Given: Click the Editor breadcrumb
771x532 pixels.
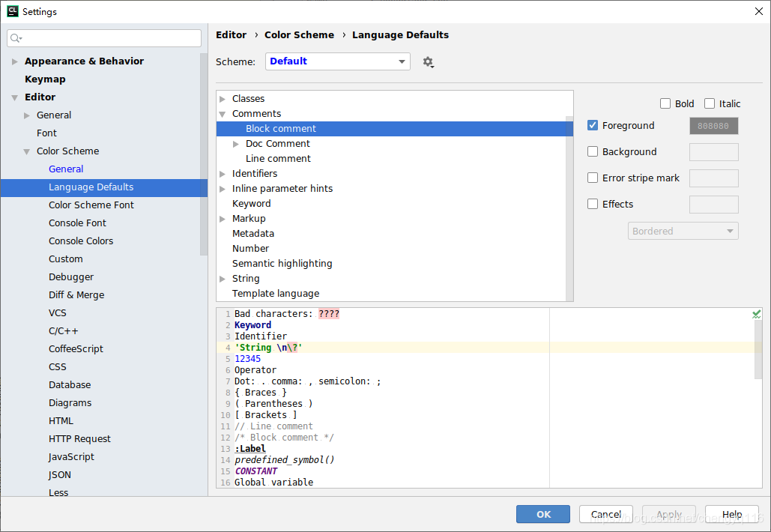Looking at the screenshot, I should click(x=231, y=35).
